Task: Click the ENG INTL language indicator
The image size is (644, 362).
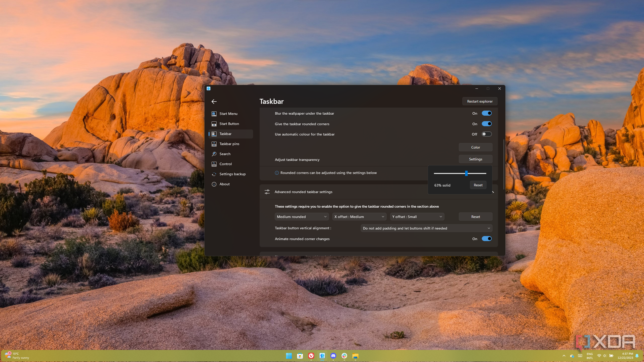Action: click(590, 356)
